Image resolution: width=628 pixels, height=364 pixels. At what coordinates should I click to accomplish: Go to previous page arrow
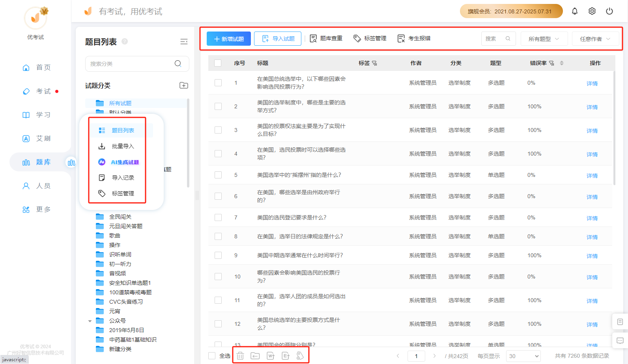tap(398, 356)
